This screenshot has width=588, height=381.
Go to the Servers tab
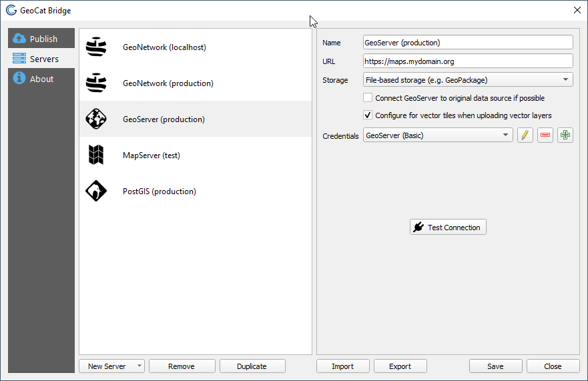pyautogui.click(x=41, y=59)
